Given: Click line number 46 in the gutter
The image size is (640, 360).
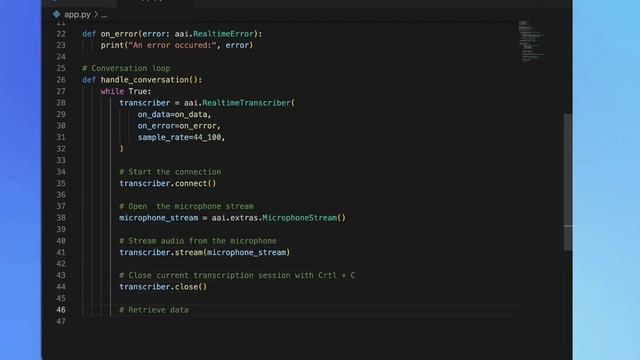Looking at the screenshot, I should coord(61,310).
